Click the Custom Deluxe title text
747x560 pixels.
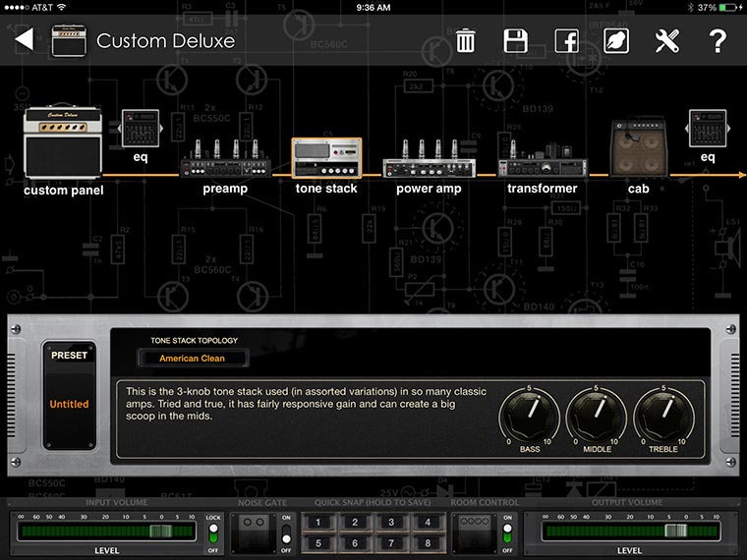[166, 41]
